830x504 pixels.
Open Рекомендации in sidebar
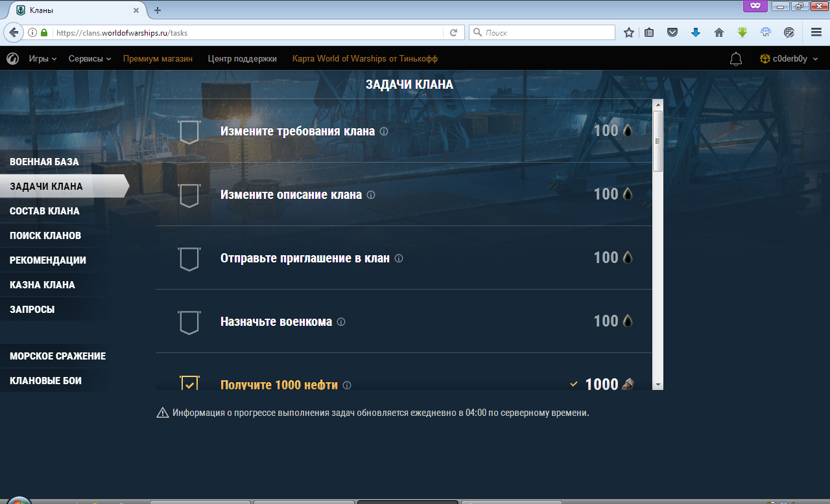[x=48, y=260]
